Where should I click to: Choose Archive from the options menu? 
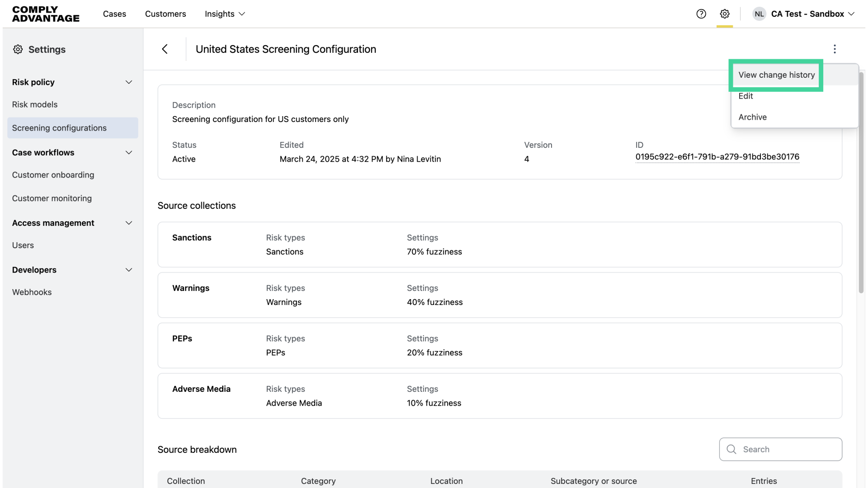click(752, 117)
